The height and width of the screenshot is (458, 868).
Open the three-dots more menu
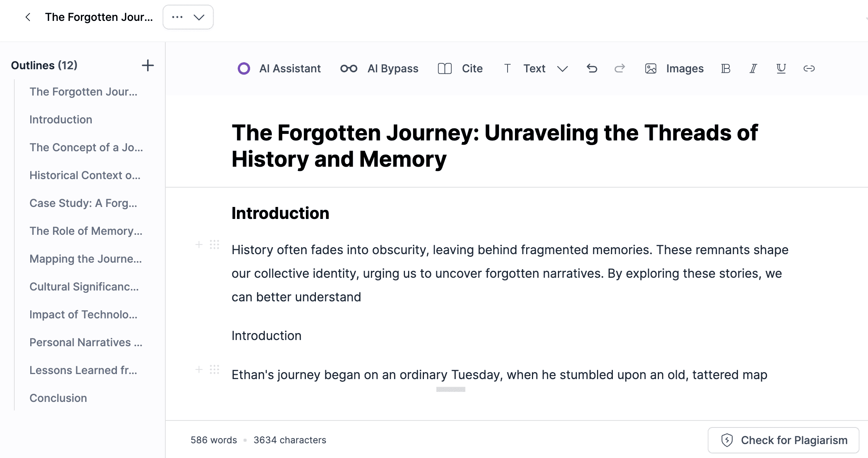tap(177, 17)
